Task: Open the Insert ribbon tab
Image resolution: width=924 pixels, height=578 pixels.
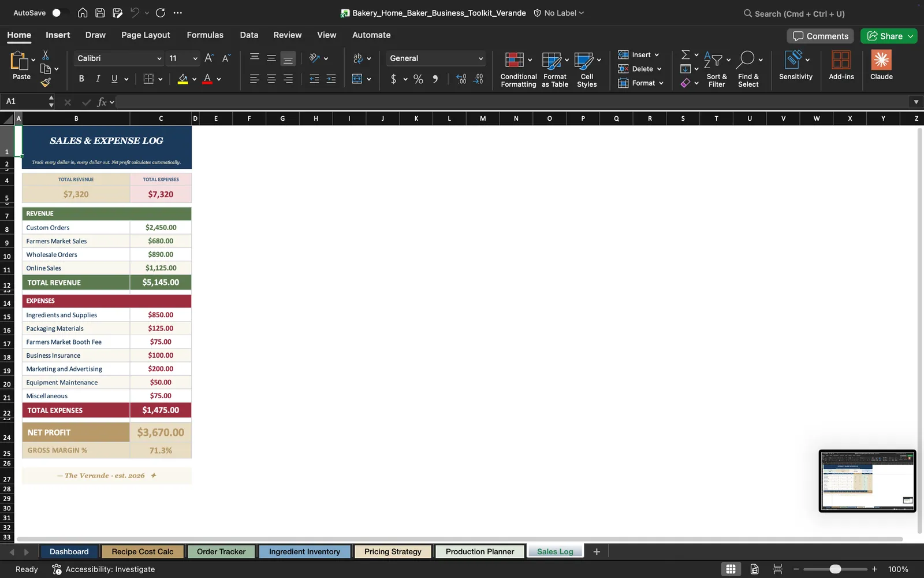Action: [x=58, y=35]
